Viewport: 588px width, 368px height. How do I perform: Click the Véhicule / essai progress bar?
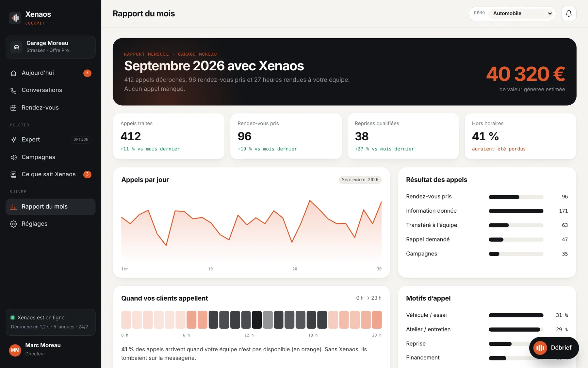coord(516,315)
